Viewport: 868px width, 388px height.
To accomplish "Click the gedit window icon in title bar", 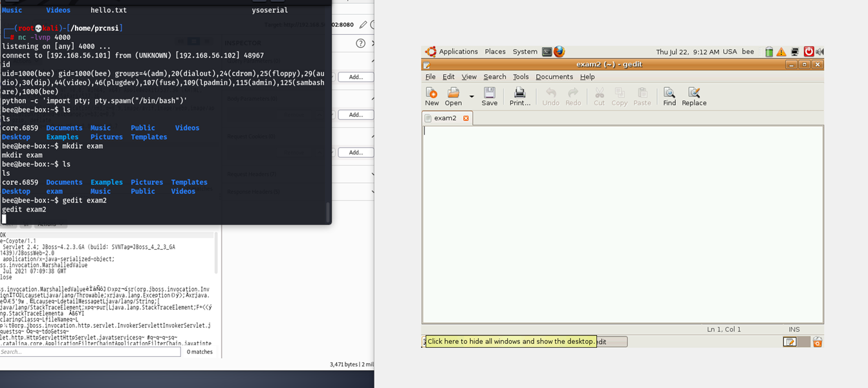I will pyautogui.click(x=427, y=65).
